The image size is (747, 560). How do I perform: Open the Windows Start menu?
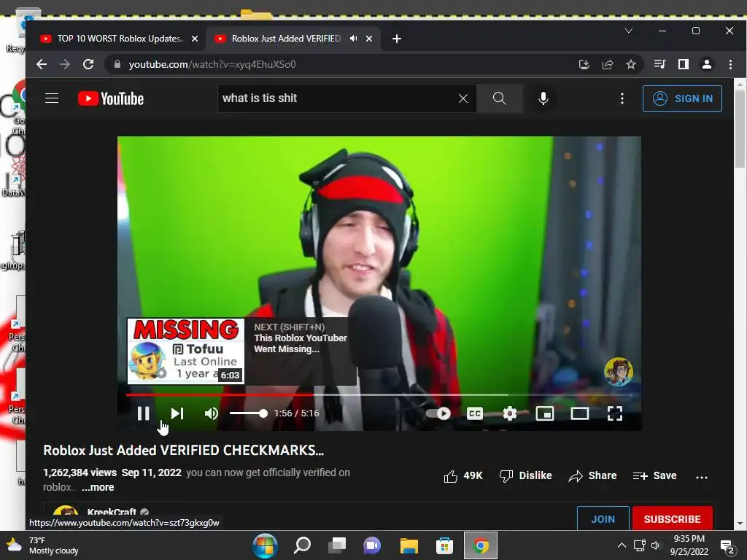pos(265,545)
